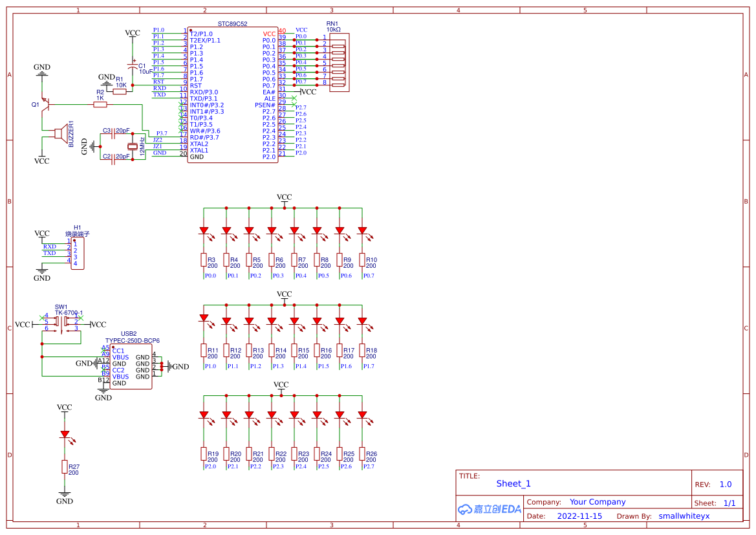The height and width of the screenshot is (535, 756).
Task: Click the STC89C52 chip name label
Action: point(232,23)
